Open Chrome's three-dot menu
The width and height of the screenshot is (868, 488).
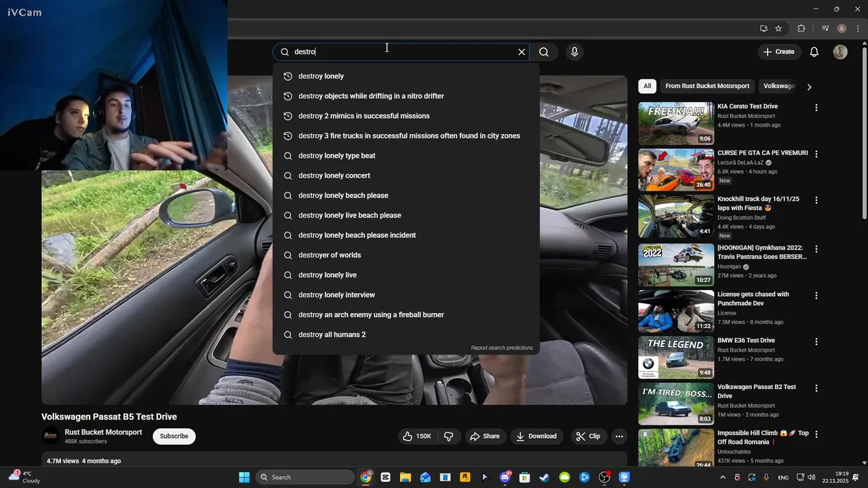[x=858, y=28]
